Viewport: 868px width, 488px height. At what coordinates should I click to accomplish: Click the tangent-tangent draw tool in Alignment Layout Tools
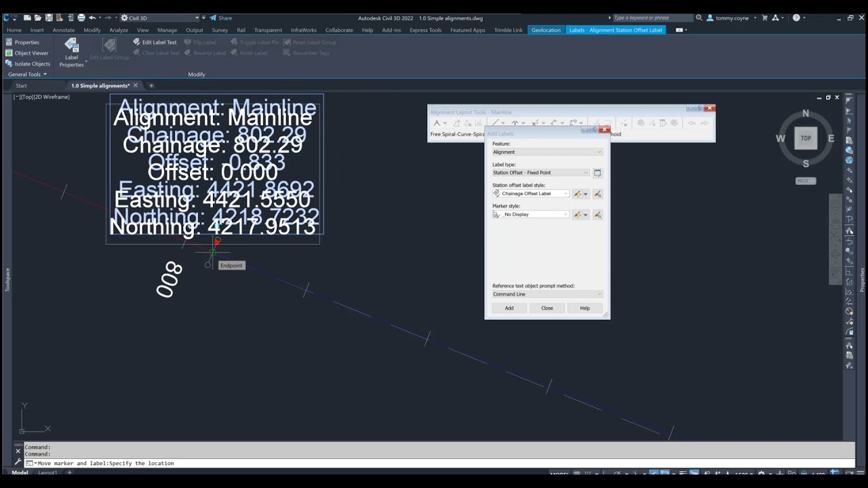click(439, 123)
